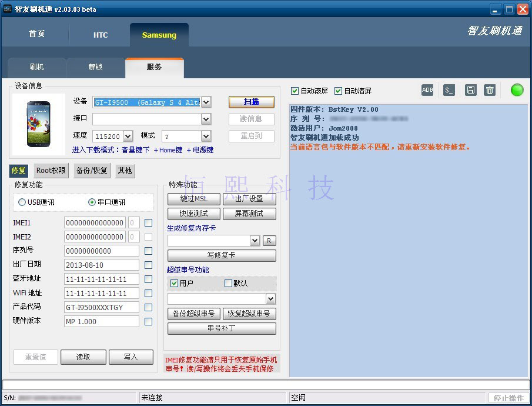Image resolution: width=532 pixels, height=406 pixels.
Task: Click the IMEI1 input field
Action: [x=95, y=223]
